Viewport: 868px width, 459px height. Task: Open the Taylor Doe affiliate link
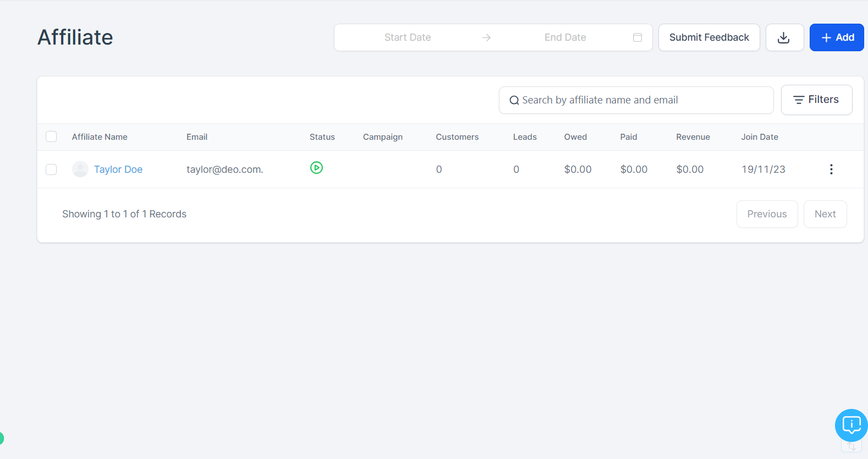tap(118, 170)
